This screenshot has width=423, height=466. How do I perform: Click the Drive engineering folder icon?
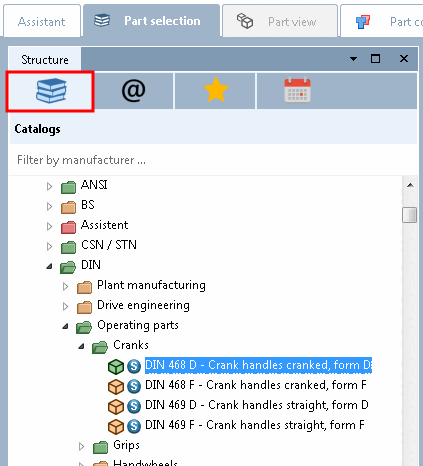[84, 307]
